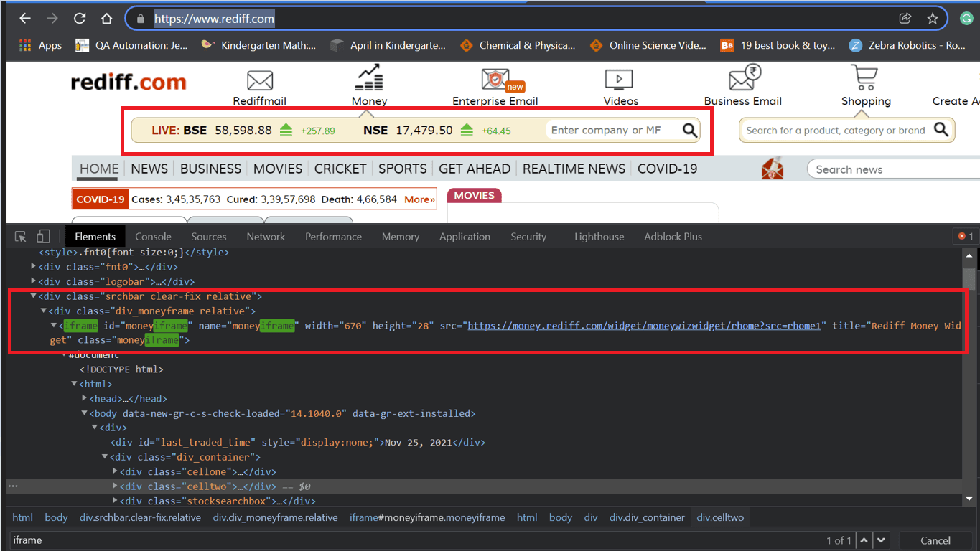Click the Videos player icon
The height and width of the screenshot is (551, 980).
(619, 80)
